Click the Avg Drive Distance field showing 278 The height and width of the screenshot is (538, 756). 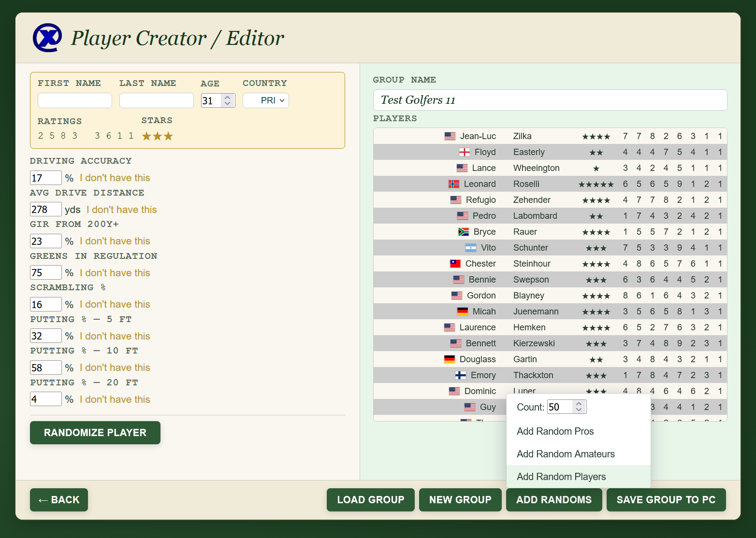46,209
